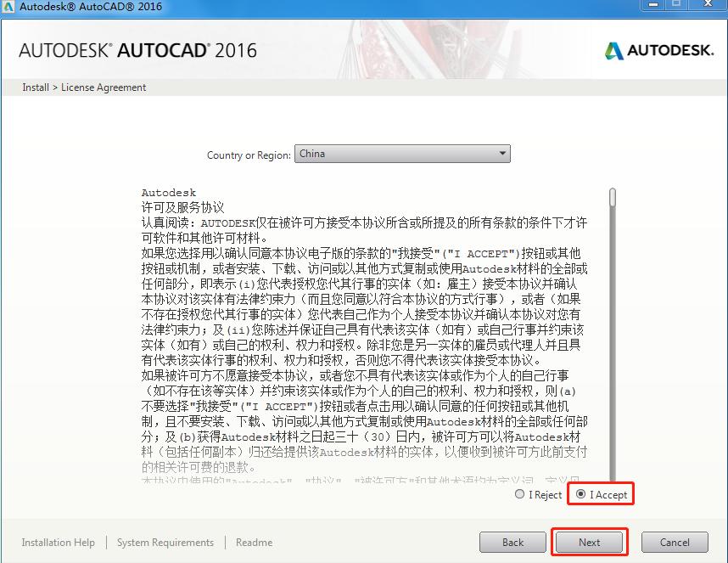Click the Install breadcrumb link
Screen dimensions: 728x563
click(35, 87)
